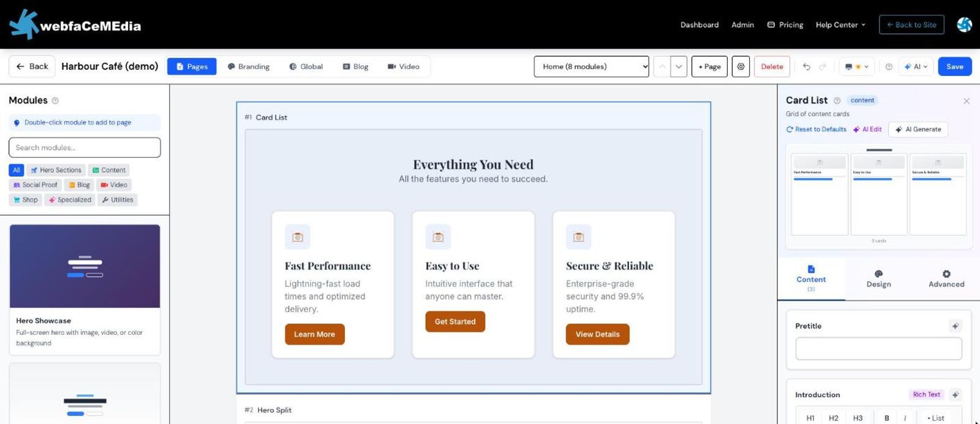Click the Get Started card button
The height and width of the screenshot is (424, 980).
coord(455,322)
